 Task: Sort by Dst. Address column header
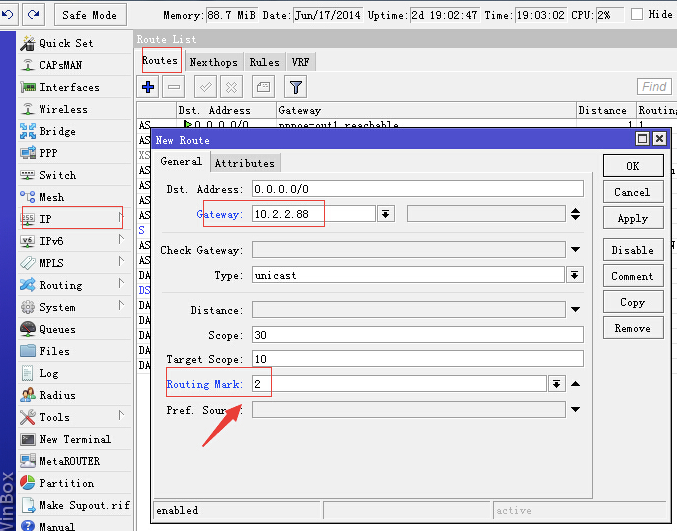[x=227, y=111]
